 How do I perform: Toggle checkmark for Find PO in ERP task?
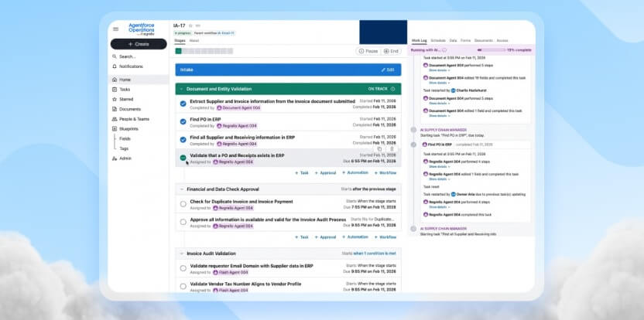pyautogui.click(x=183, y=122)
